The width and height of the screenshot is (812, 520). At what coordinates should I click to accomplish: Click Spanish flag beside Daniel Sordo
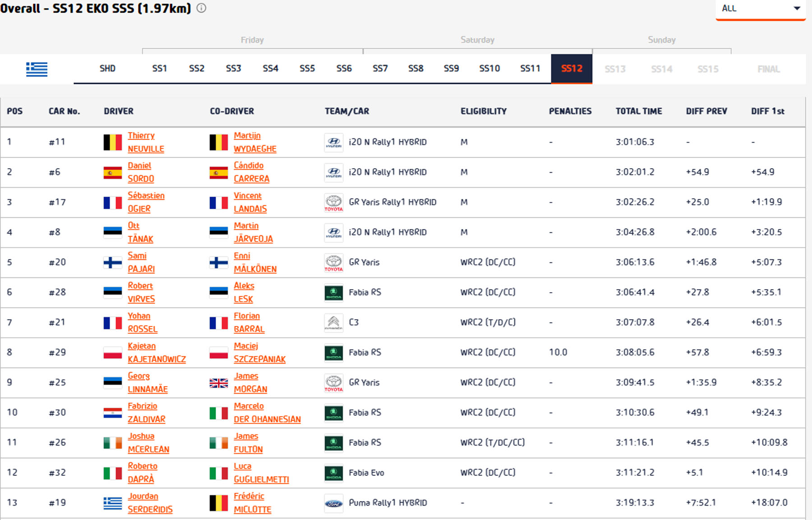(113, 172)
